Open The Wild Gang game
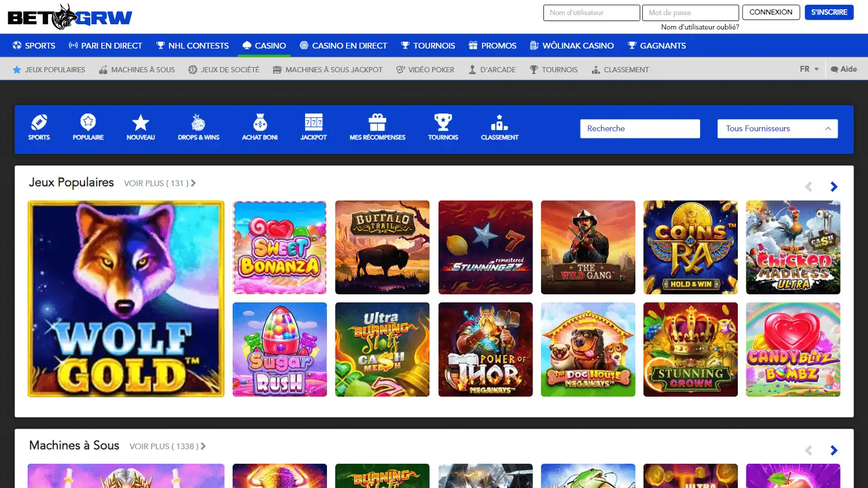The width and height of the screenshot is (868, 488). (x=588, y=247)
